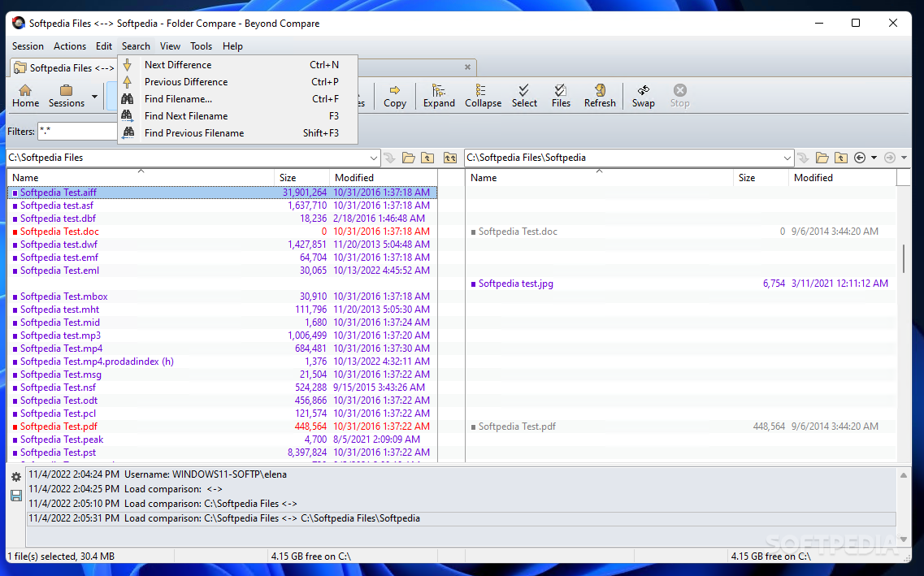
Task: Sort right pane by Name column
Action: (x=599, y=177)
